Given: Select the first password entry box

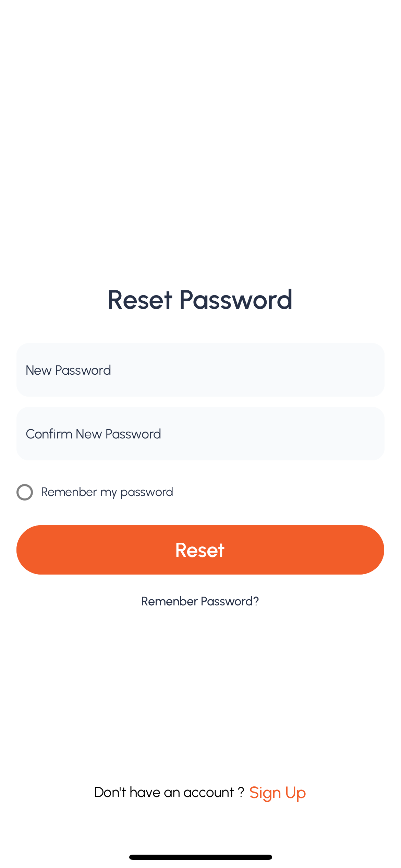Looking at the screenshot, I should point(200,370).
